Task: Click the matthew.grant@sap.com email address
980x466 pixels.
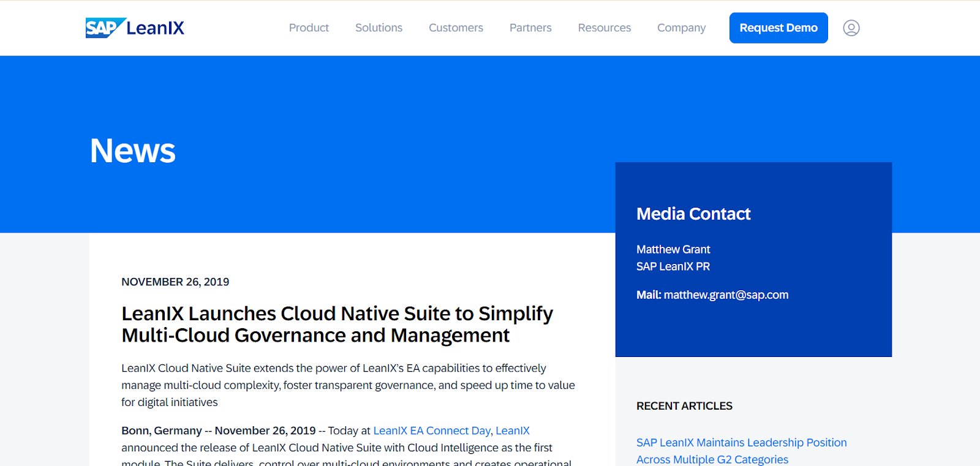Action: pos(726,295)
